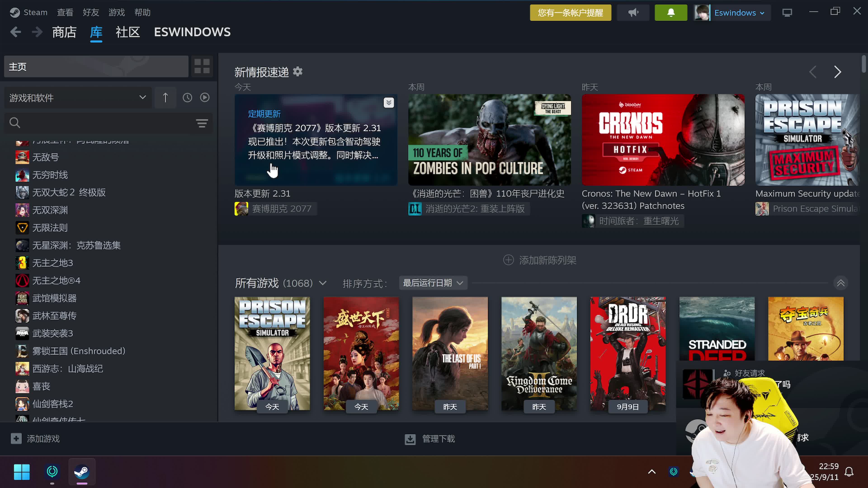Expand the Cyberpunk news card dropdown arrow
This screenshot has width=868, height=488.
[x=389, y=103]
